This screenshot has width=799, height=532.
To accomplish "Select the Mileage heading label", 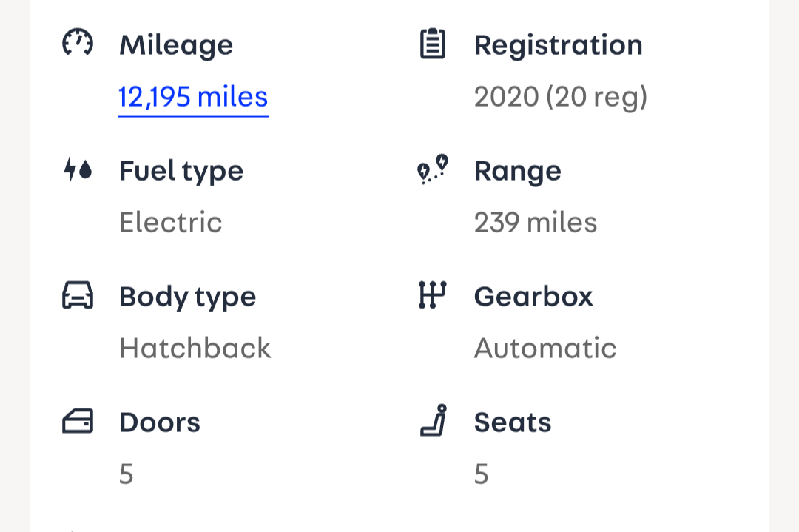I will click(x=176, y=45).
